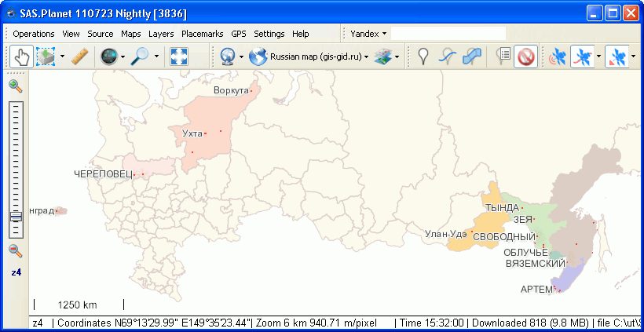Click the GPS receiver connect icon
644x332 pixels.
[557, 57]
